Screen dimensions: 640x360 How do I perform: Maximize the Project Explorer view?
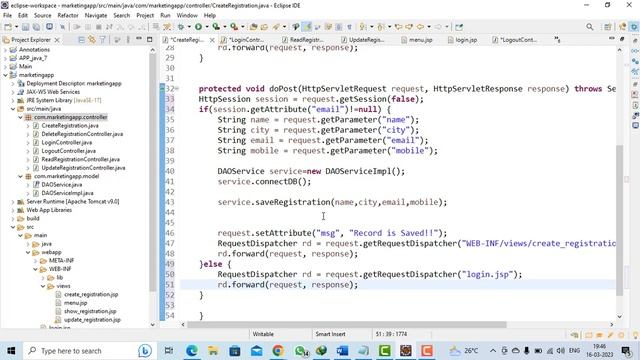[149, 40]
